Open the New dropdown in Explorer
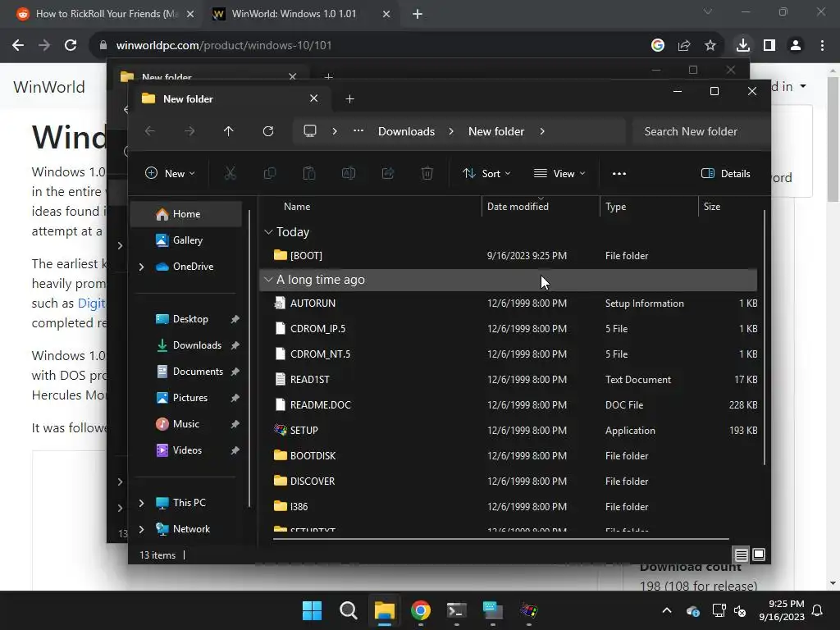 [x=170, y=173]
